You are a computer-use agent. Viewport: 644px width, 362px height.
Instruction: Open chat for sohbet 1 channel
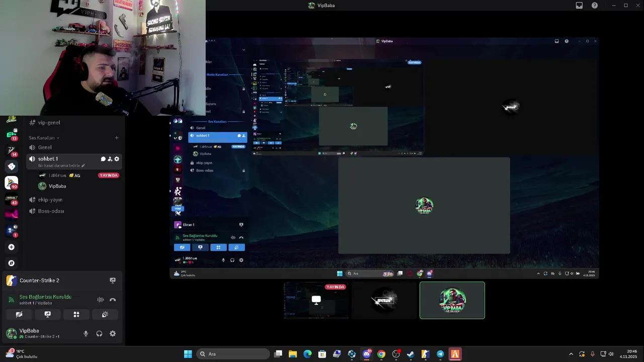pyautogui.click(x=103, y=159)
